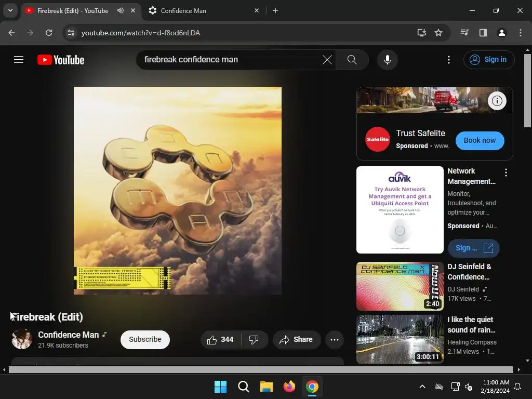Dislike the Firebreak (Edit) video
Image resolution: width=532 pixels, height=399 pixels.
point(254,340)
